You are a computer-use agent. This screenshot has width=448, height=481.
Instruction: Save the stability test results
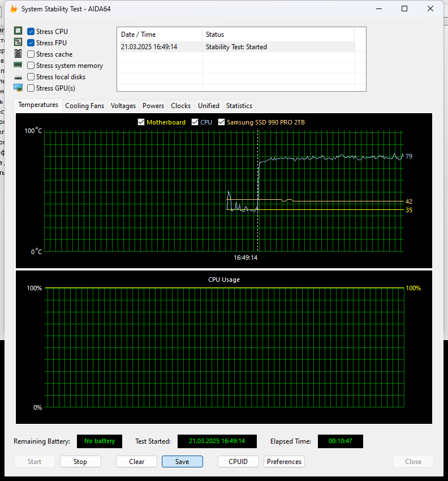coord(182,462)
